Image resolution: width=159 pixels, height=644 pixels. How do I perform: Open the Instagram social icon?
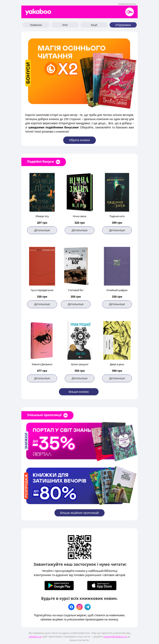pyautogui.click(x=79, y=607)
